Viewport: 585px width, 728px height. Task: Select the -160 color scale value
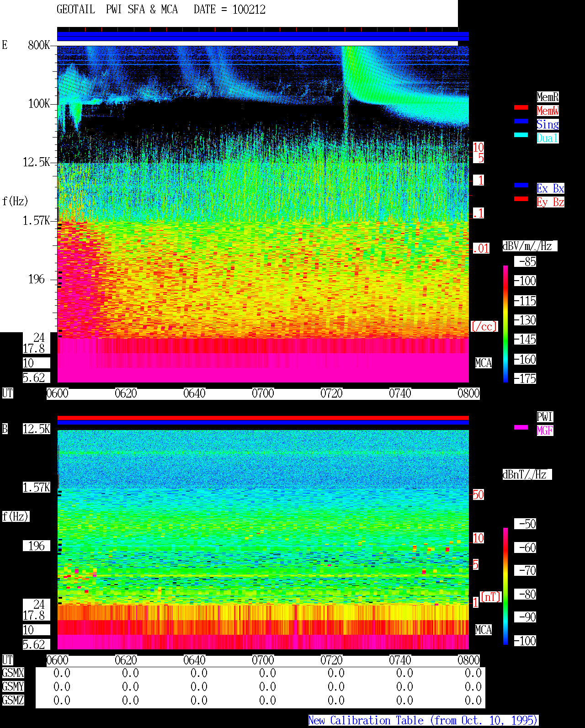pos(526,360)
